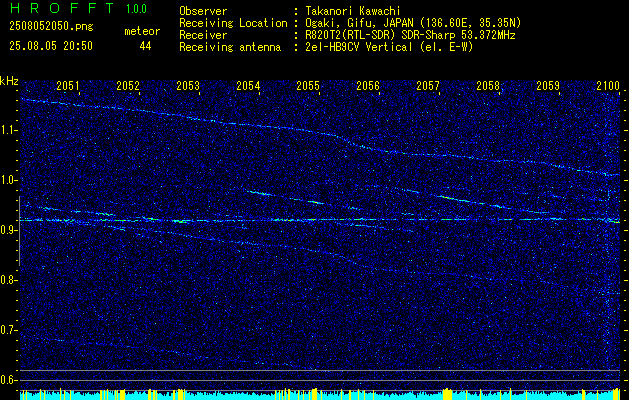Image resolution: width=629 pixels, height=400 pixels.
Task: Click the 2057 time marker
Action: (x=428, y=85)
